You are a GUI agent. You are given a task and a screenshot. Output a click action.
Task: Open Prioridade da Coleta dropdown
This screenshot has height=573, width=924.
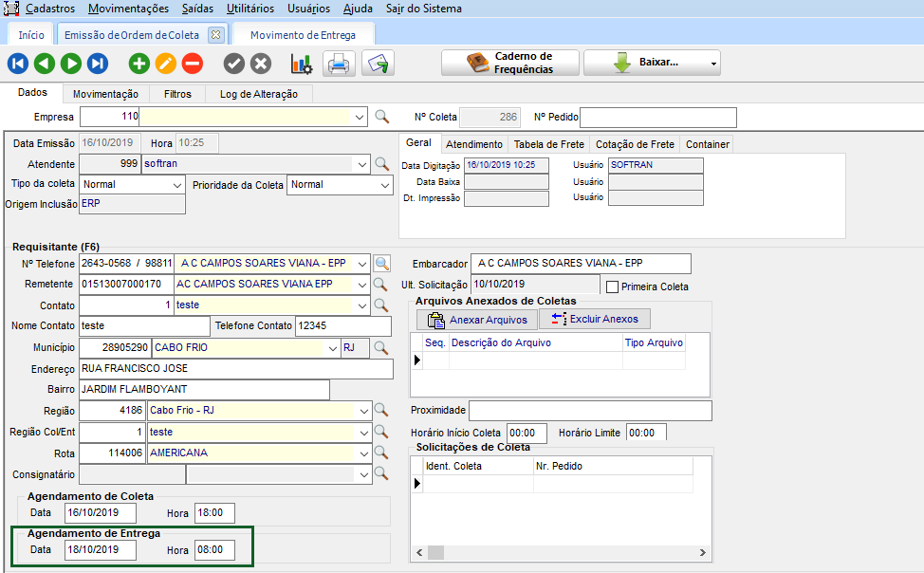click(x=385, y=185)
